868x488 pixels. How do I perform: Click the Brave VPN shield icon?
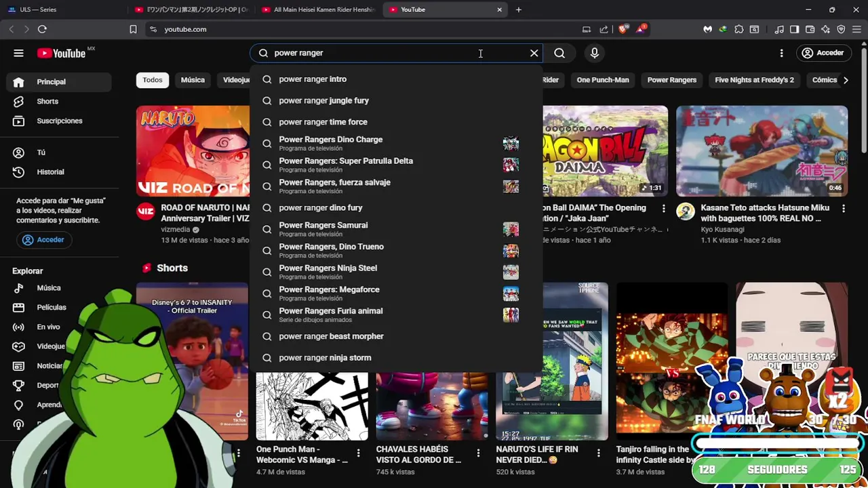click(841, 29)
